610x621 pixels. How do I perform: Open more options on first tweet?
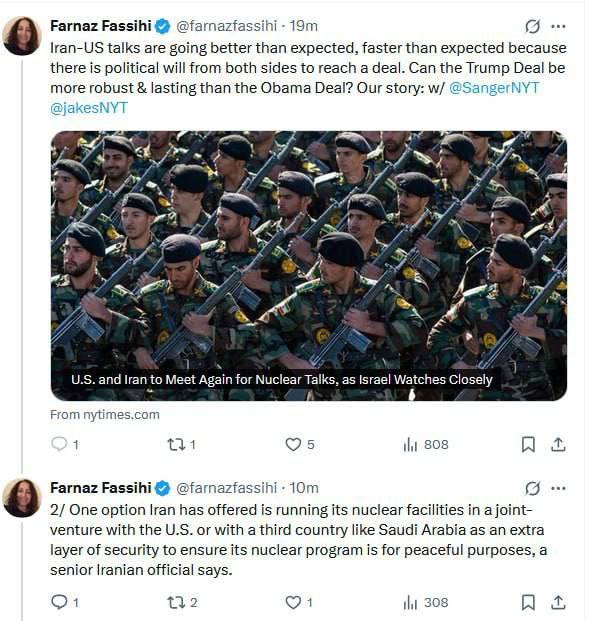click(x=558, y=27)
